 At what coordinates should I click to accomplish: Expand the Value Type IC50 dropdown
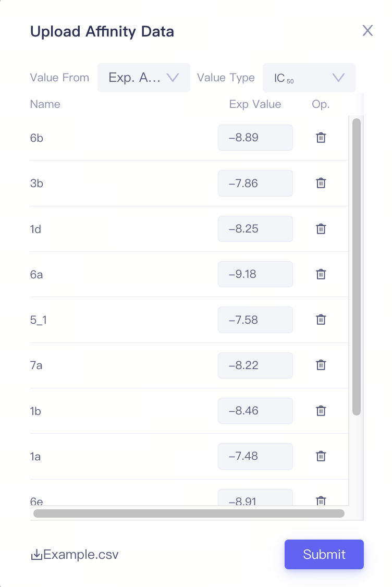(309, 78)
